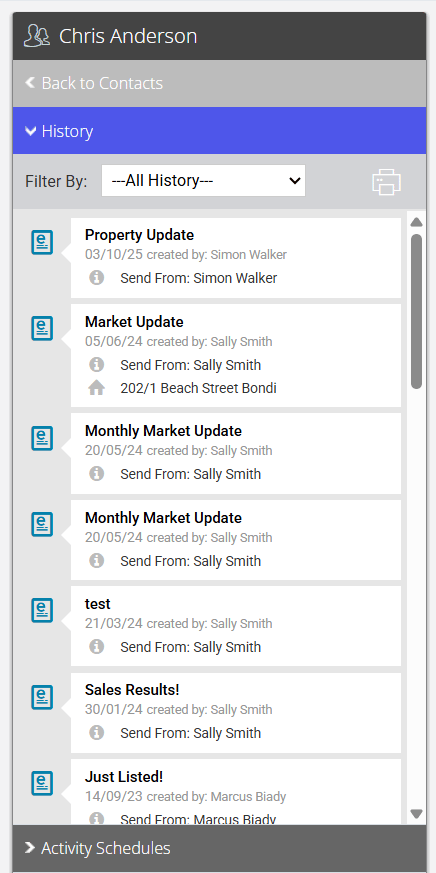Click the scrollbar up arrow
The height and width of the screenshot is (873, 436).
tap(416, 222)
